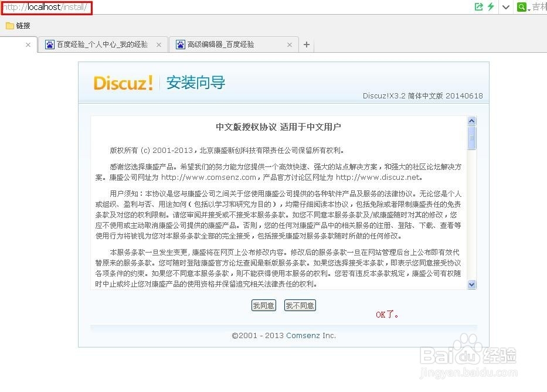This screenshot has width=547, height=392.
Task: Click the 我不同意 disagree button
Action: click(x=300, y=305)
